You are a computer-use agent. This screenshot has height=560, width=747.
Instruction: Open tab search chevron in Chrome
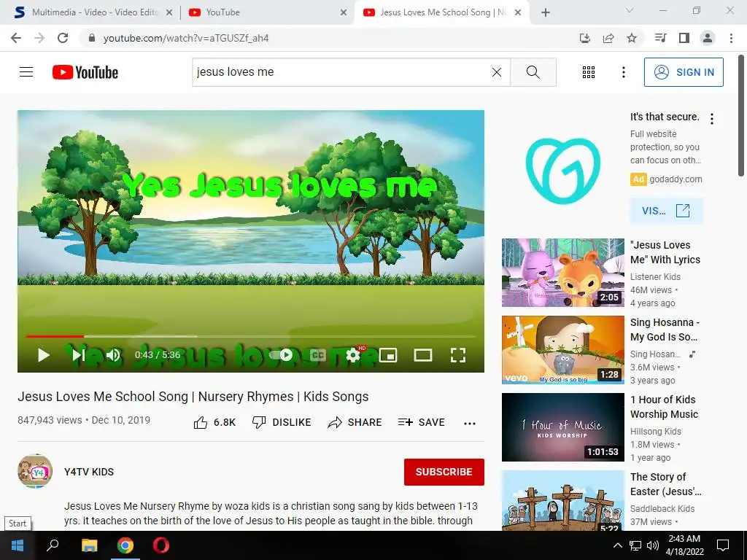coord(630,10)
